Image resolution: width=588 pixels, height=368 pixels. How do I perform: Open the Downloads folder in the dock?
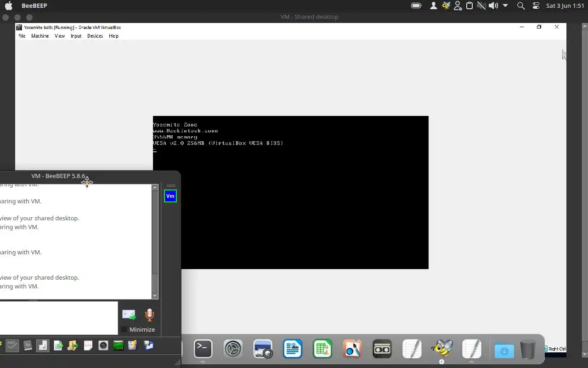coord(504,351)
